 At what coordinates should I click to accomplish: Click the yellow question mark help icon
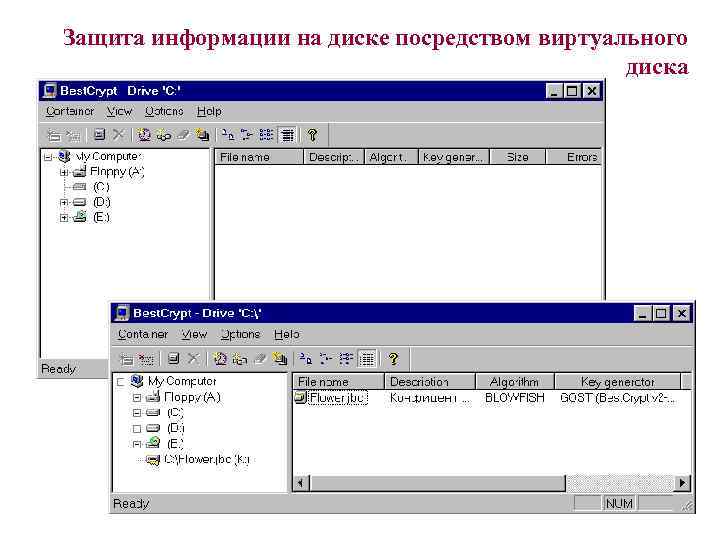(x=393, y=359)
